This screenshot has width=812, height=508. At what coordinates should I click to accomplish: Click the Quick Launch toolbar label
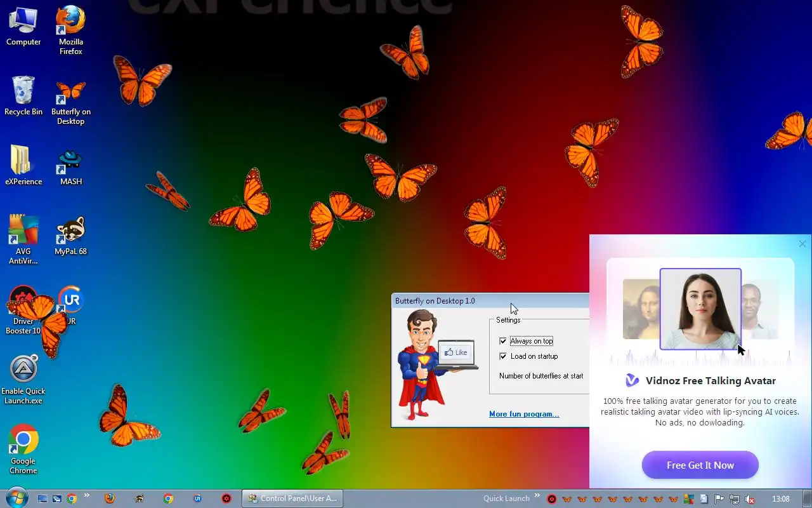506,498
